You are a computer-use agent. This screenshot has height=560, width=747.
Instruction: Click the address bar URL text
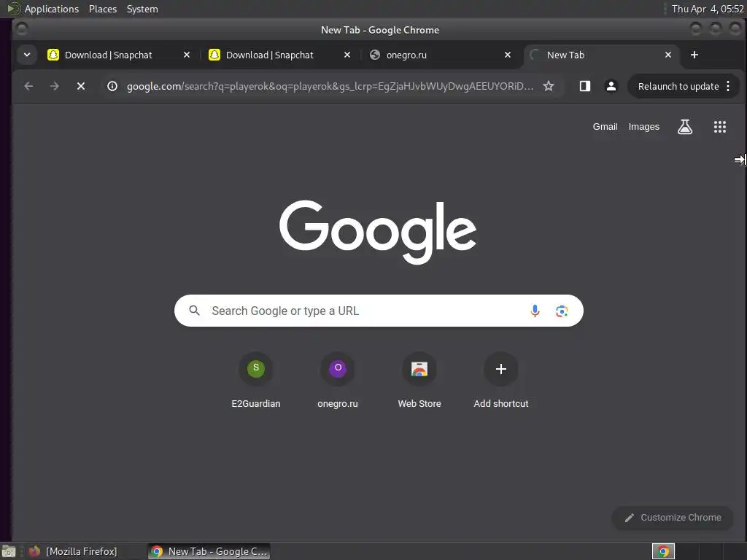click(x=330, y=86)
